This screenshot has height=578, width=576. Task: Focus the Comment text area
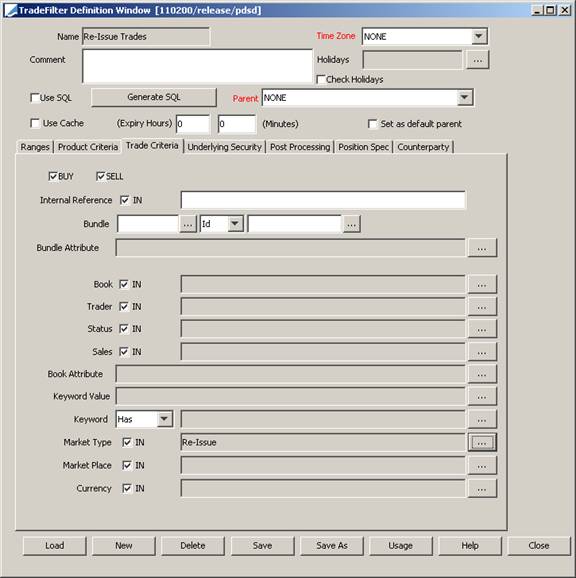click(197, 66)
